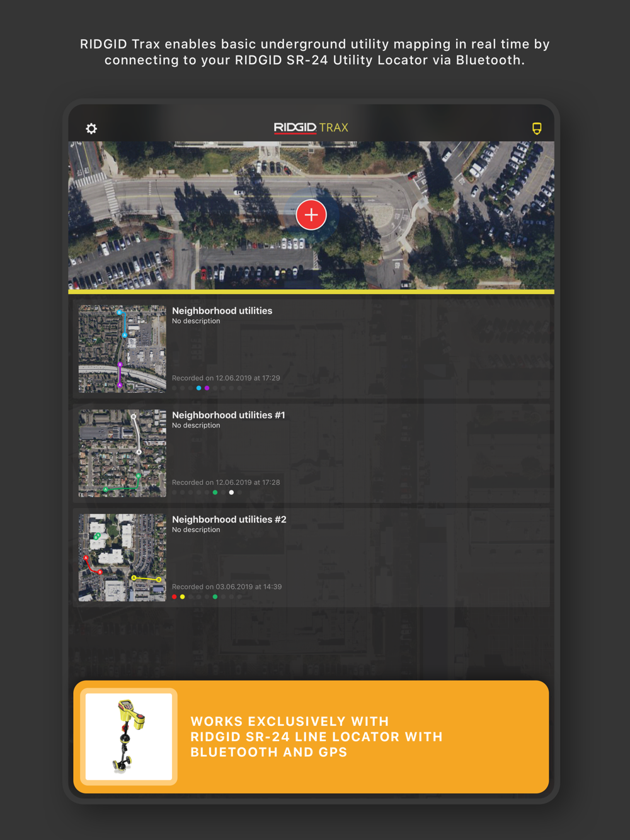The width and height of the screenshot is (630, 840).
Task: Select the Neighborhood utilities #1 title
Action: pyautogui.click(x=229, y=416)
